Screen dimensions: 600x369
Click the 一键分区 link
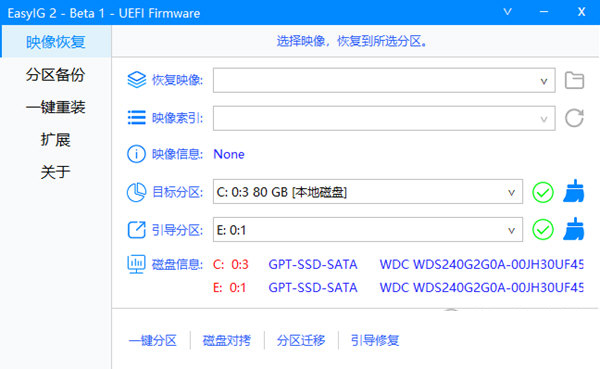click(153, 340)
